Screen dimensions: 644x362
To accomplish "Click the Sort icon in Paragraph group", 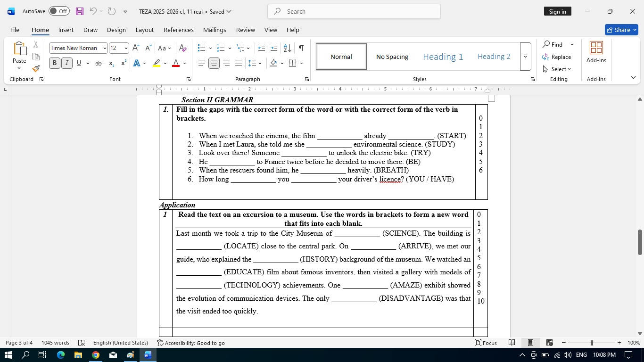I will click(x=287, y=48).
